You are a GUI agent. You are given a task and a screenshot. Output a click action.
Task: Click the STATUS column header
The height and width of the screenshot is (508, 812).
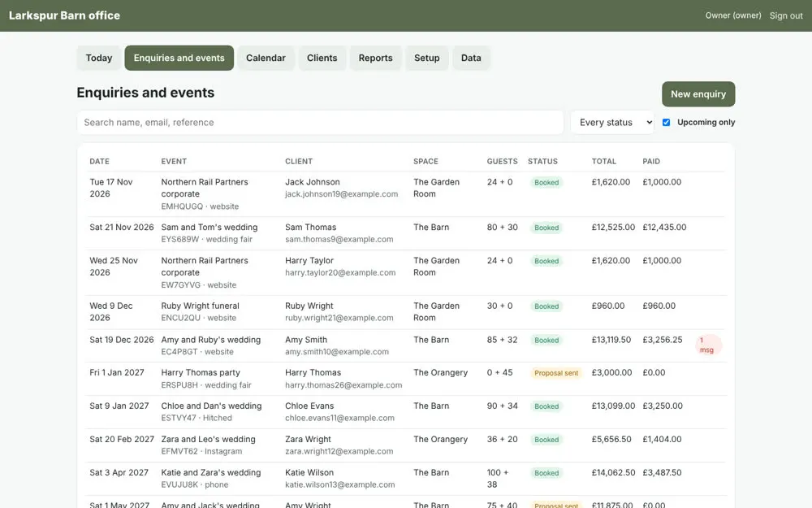coord(542,161)
